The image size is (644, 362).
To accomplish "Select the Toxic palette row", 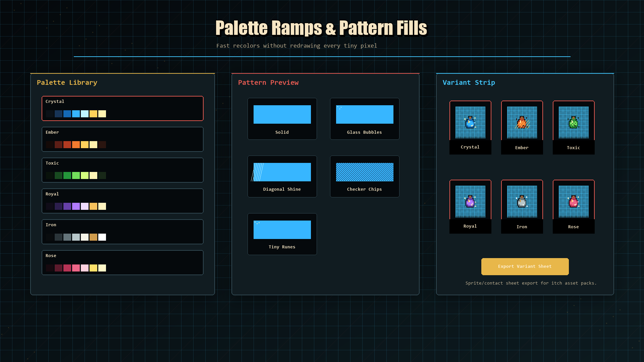I will click(x=122, y=170).
